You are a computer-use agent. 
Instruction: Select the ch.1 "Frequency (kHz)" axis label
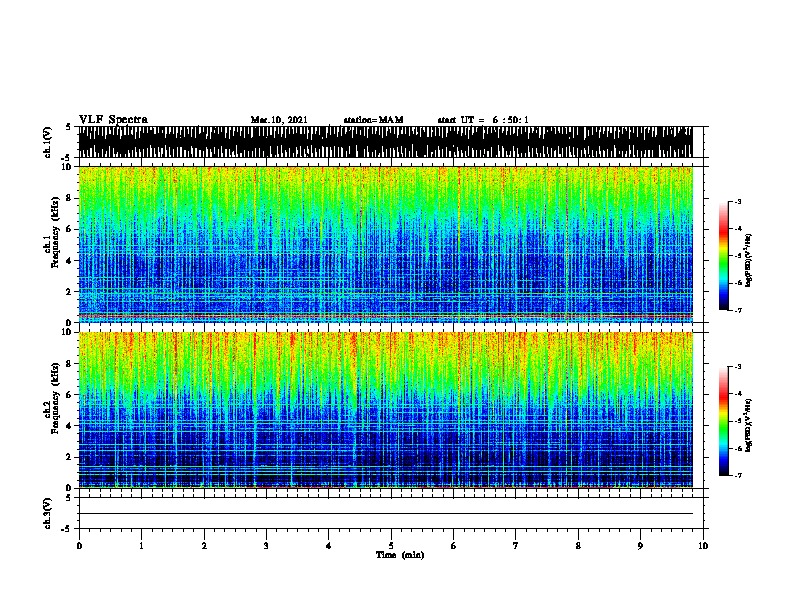55,233
